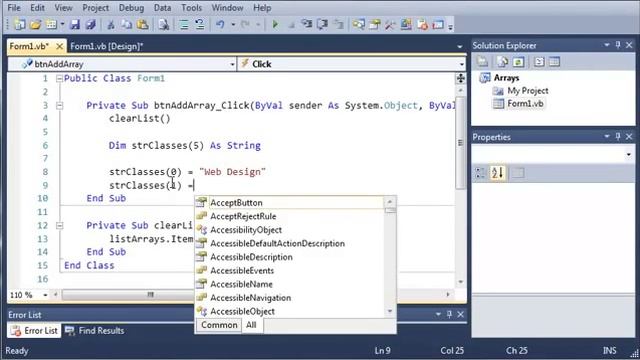Save Form1.vb with the floppy disk icon
This screenshot has width=640, height=360.
pos(75,25)
